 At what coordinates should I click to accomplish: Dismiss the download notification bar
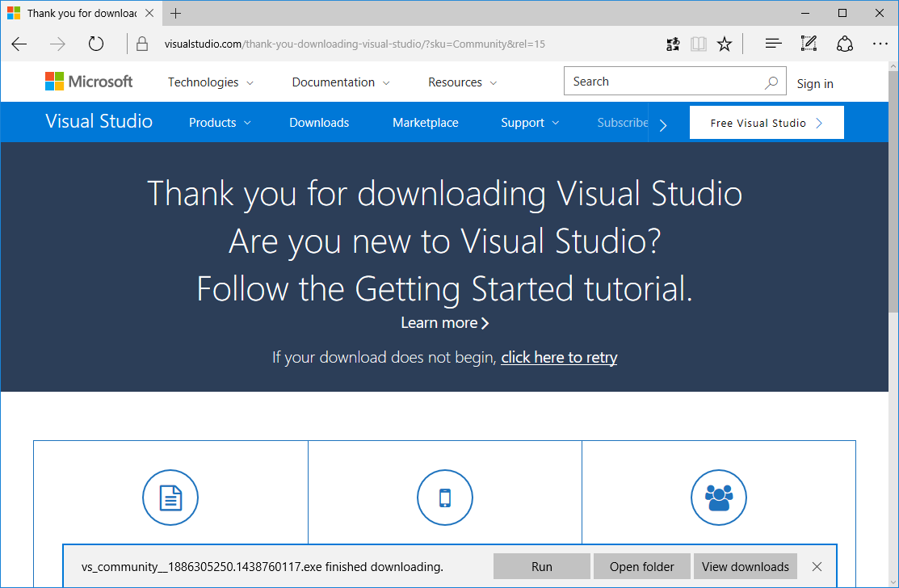[x=817, y=567]
